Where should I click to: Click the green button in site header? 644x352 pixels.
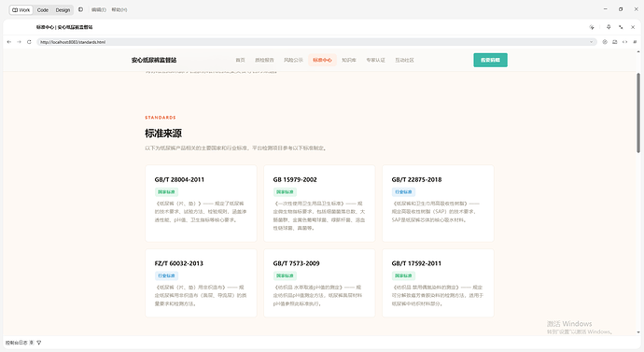[490, 60]
